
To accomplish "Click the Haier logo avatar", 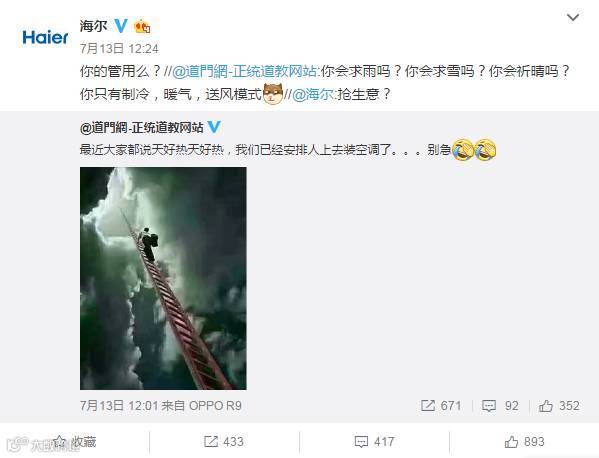I will click(x=45, y=37).
